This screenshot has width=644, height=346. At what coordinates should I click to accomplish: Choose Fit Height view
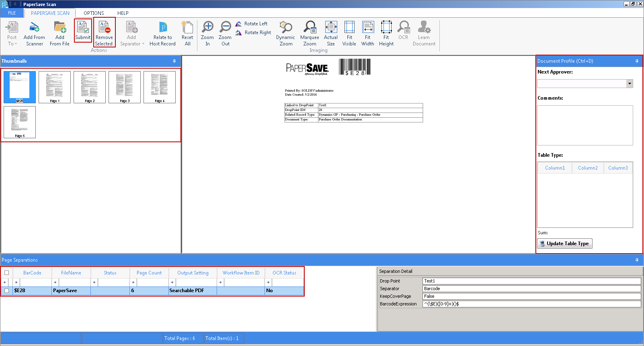[x=386, y=34]
